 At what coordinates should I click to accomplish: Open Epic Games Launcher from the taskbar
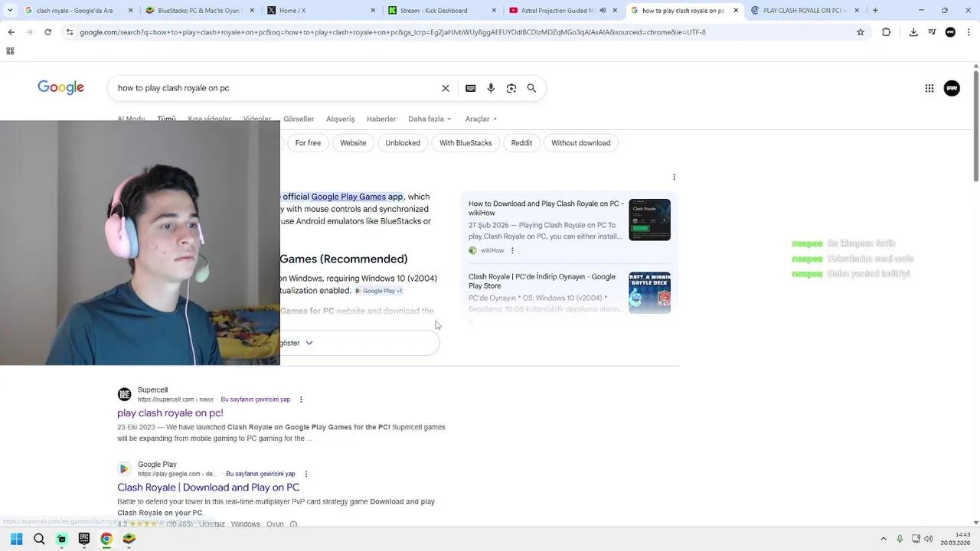[x=84, y=540]
